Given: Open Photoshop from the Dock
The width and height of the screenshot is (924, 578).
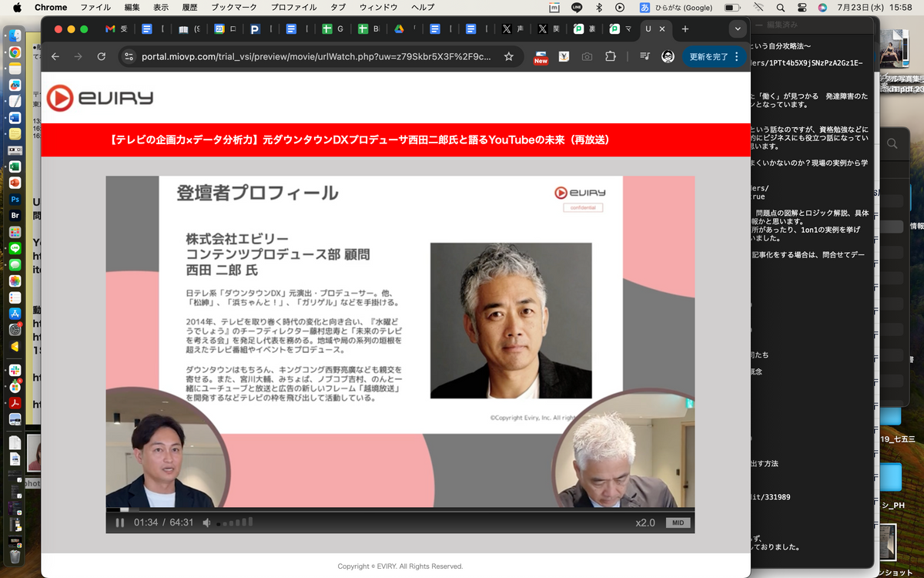Looking at the screenshot, I should pyautogui.click(x=15, y=199).
